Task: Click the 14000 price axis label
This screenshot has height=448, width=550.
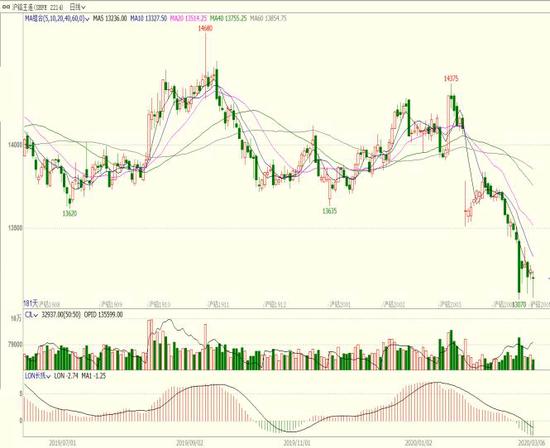Action: pyautogui.click(x=16, y=144)
